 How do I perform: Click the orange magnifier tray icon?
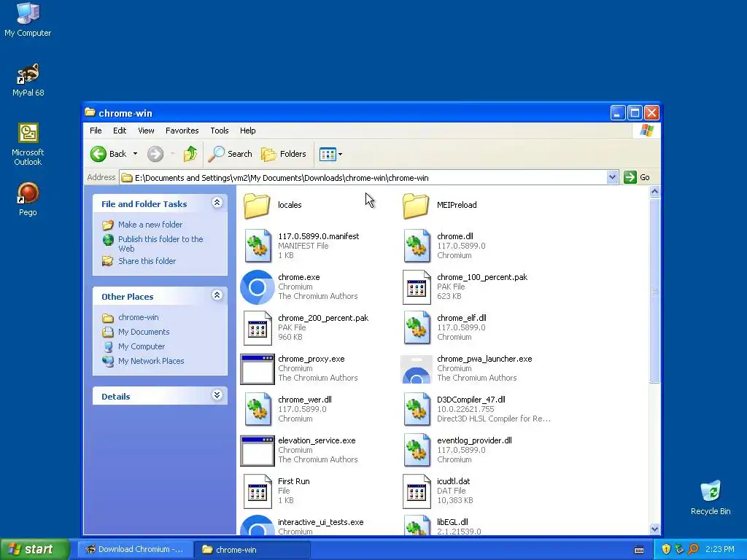click(x=693, y=550)
